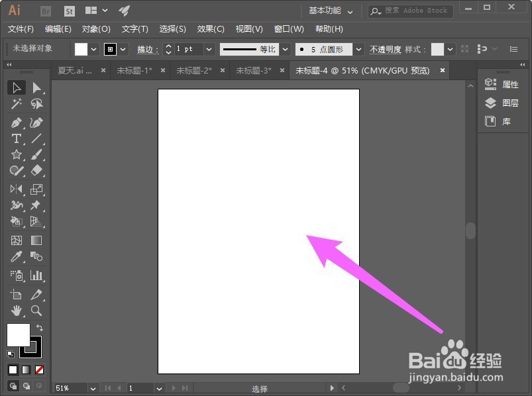This screenshot has width=532, height=396.
Task: Select the Perspective Grid tool
Action: tap(36, 221)
